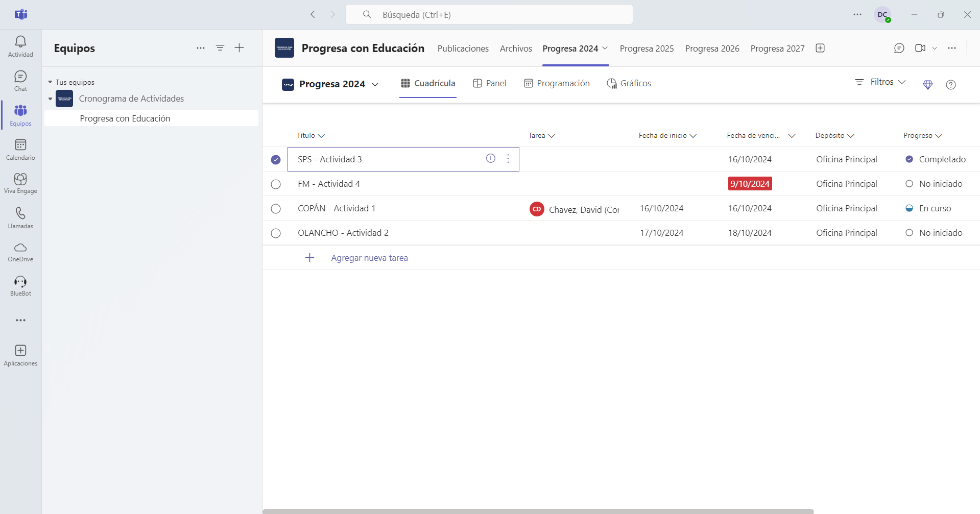Click the horizontal scrollbar at bottom
980x514 pixels.
click(x=538, y=511)
